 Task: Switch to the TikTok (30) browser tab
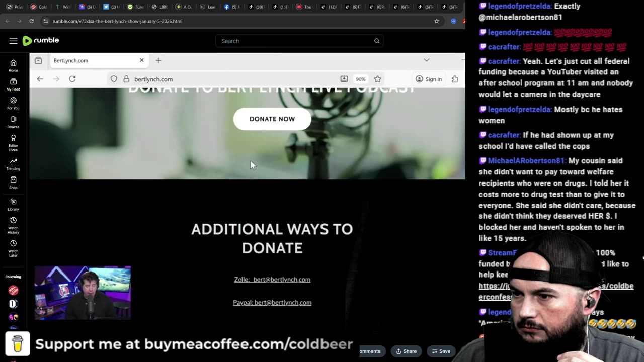point(256,7)
